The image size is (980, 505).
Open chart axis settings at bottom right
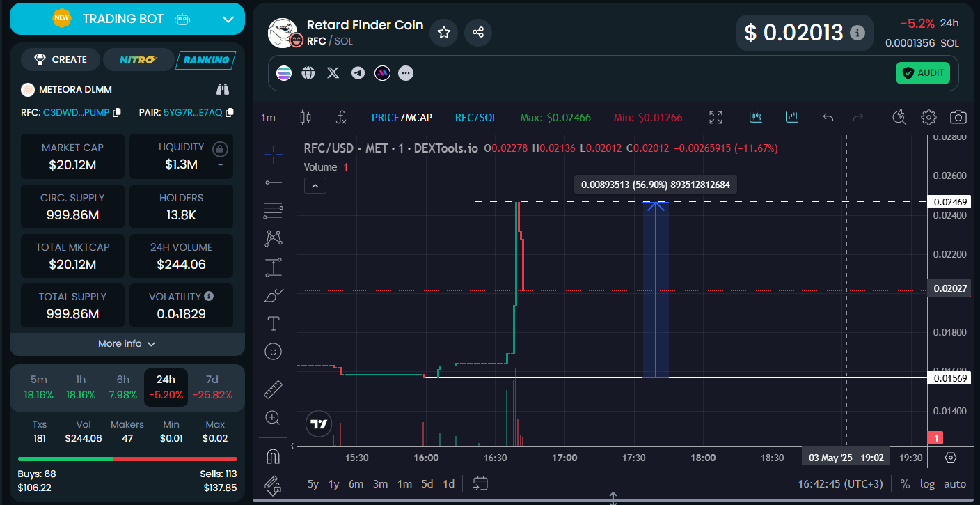pos(951,458)
